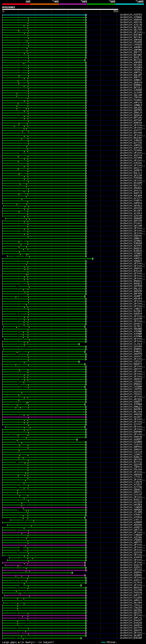The width and height of the screenshot is (146, 644).
Task: Click hit label UniRef100_B6T1K2
Action: 131,27
